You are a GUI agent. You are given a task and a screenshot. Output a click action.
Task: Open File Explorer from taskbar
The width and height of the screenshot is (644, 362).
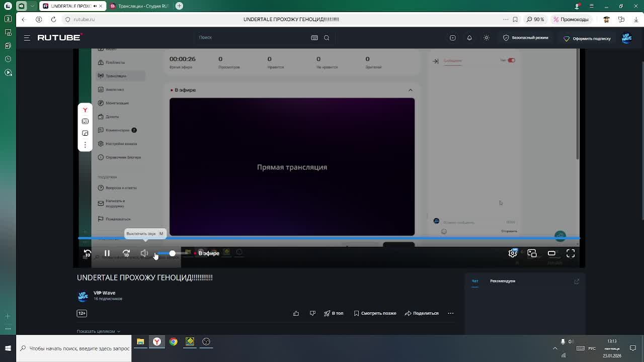tap(140, 342)
